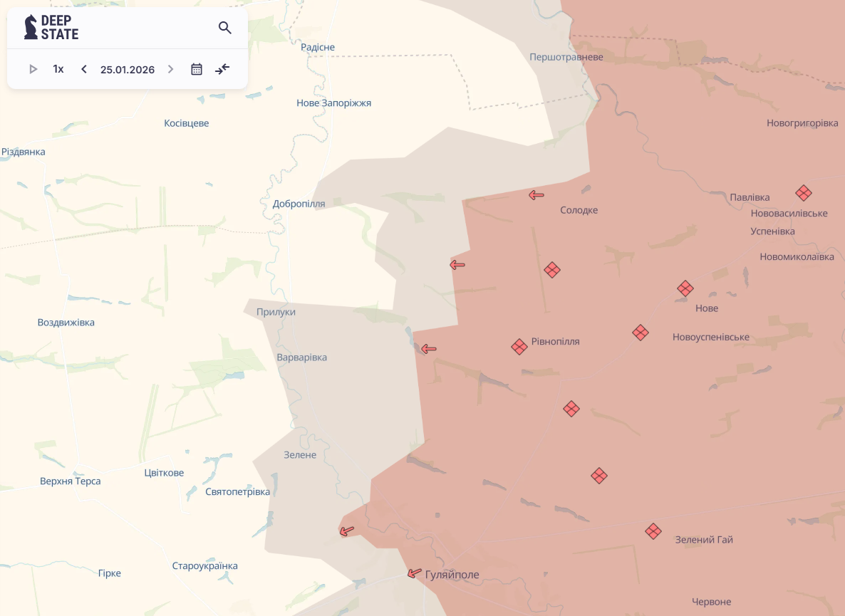
Task: Click the Новогригорівка label
Action: (x=802, y=123)
